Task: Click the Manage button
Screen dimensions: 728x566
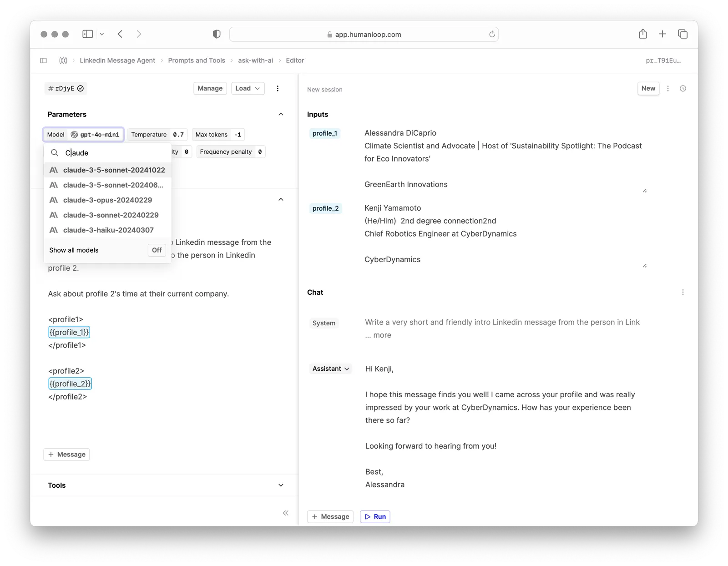Action: [x=210, y=88]
